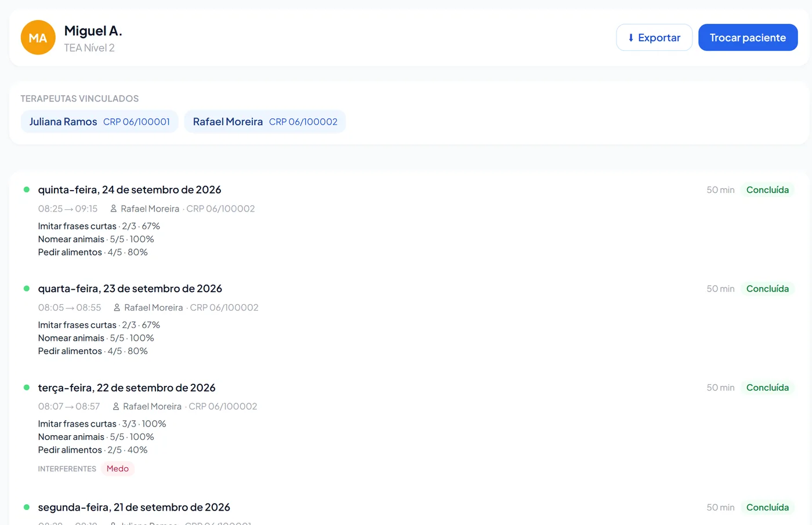Viewport: 812px width, 525px height.
Task: Click Pedir alimentos 2/5 40% line
Action: pos(93,450)
